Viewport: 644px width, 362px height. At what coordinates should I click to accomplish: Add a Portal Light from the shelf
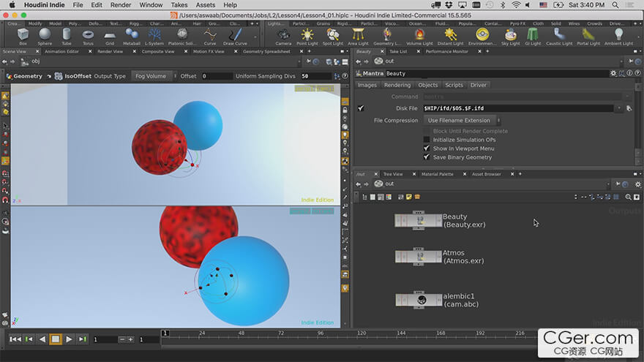point(588,37)
